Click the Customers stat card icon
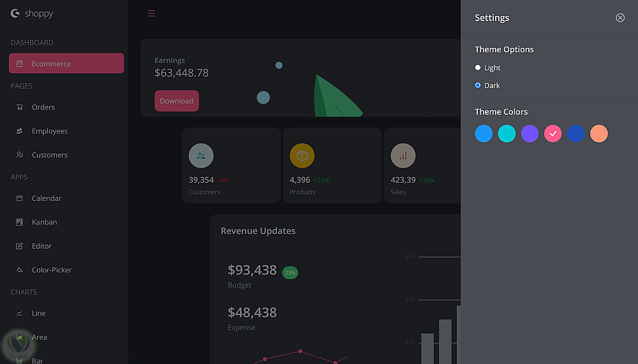The width and height of the screenshot is (638, 364). [201, 156]
